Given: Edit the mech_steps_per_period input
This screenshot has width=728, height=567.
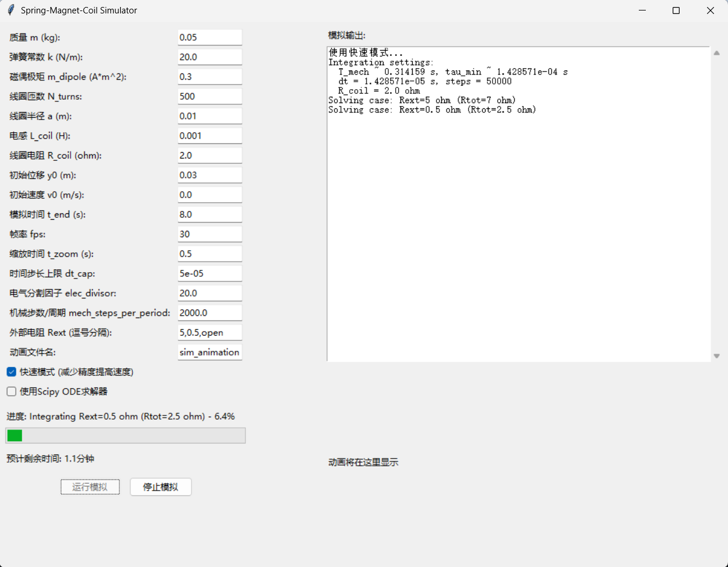Looking at the screenshot, I should point(210,313).
